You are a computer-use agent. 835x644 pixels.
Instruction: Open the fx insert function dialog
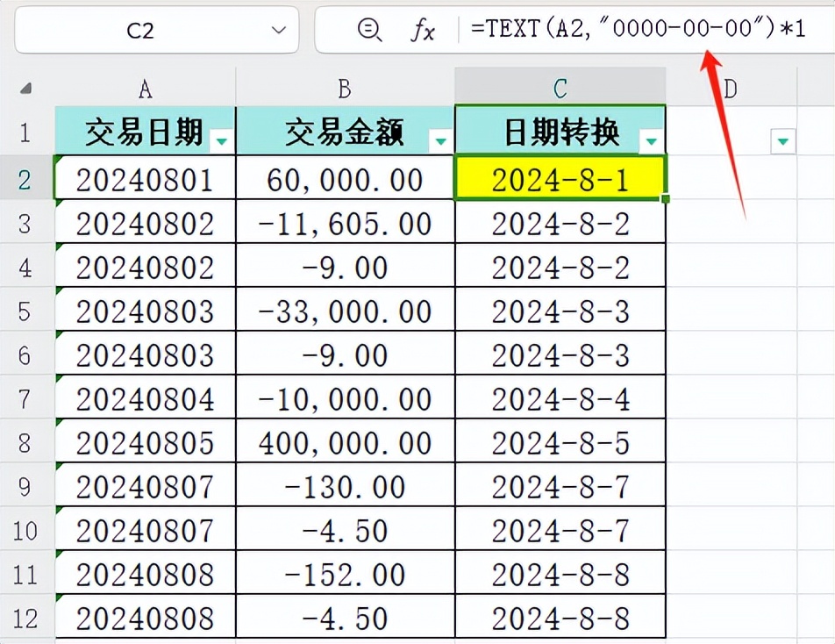[424, 29]
